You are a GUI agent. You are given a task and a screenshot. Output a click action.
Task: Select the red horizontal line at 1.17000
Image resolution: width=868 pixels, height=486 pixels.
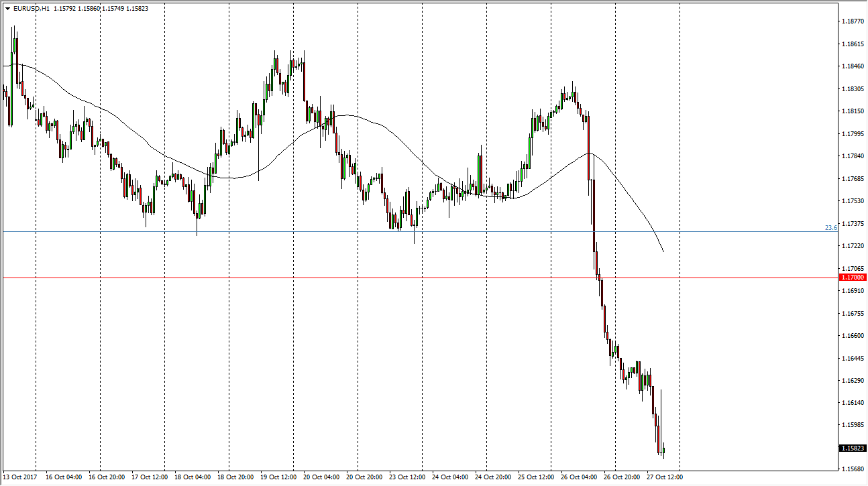(402, 277)
